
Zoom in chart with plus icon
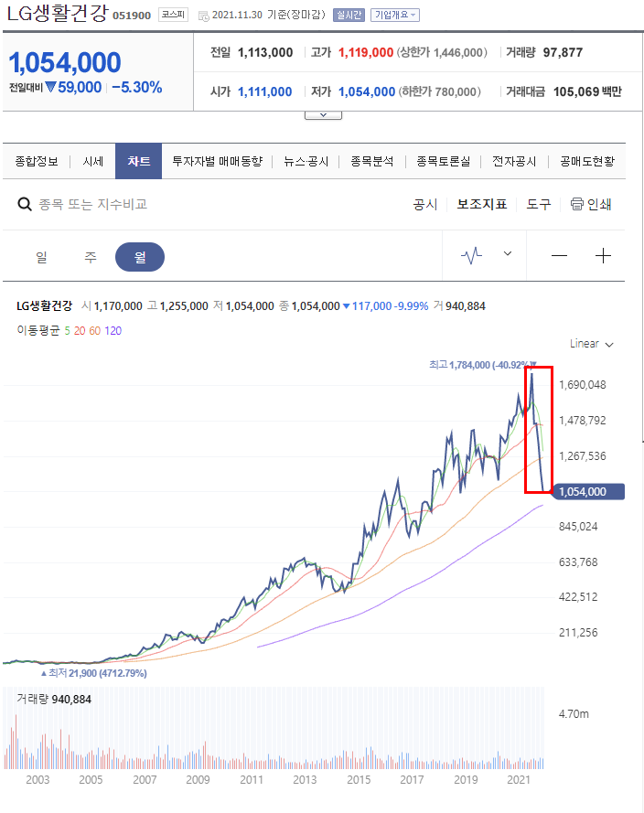[x=603, y=256]
